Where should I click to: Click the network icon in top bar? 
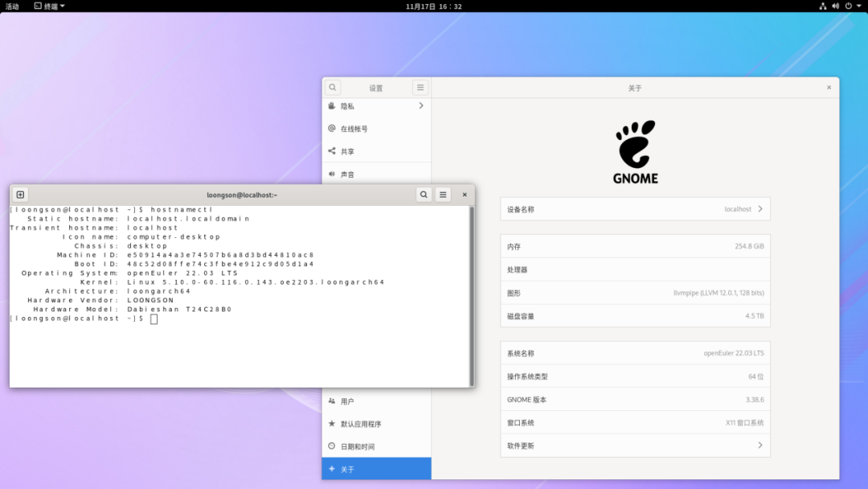[x=823, y=6]
